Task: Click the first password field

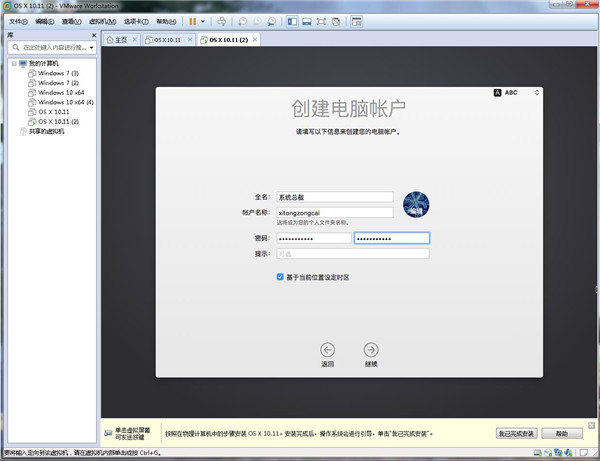Action: pyautogui.click(x=314, y=238)
